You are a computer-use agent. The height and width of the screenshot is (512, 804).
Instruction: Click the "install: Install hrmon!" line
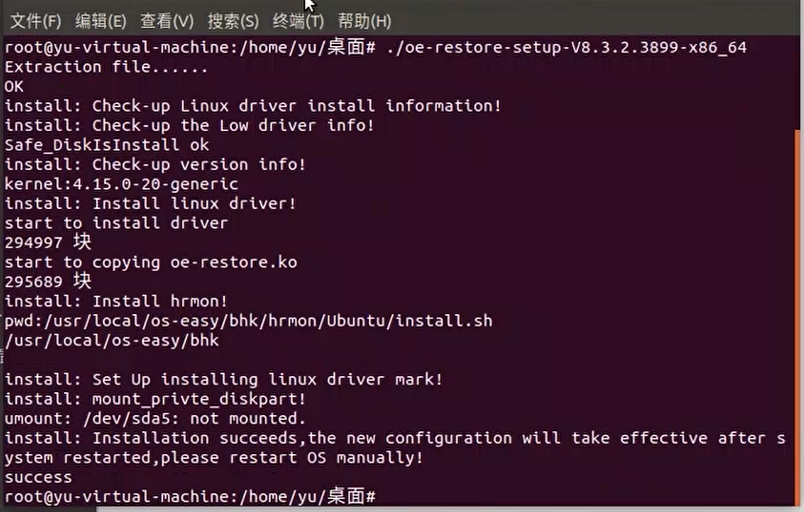coord(116,301)
